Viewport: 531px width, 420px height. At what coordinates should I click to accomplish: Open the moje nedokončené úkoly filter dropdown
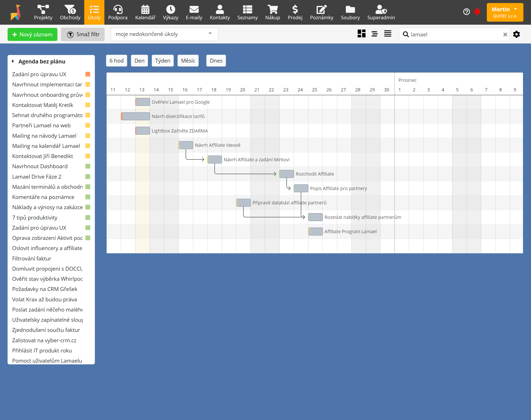[x=164, y=34]
